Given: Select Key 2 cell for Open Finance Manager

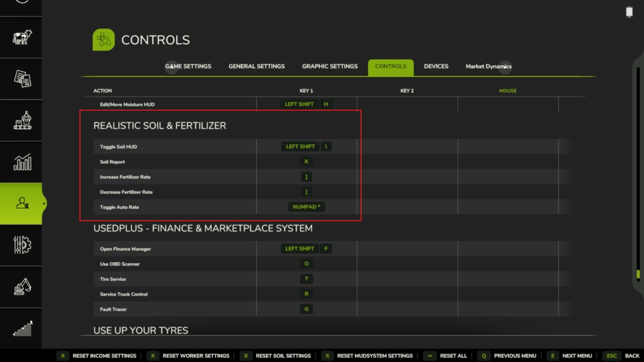Looking at the screenshot, I should click(x=407, y=249).
